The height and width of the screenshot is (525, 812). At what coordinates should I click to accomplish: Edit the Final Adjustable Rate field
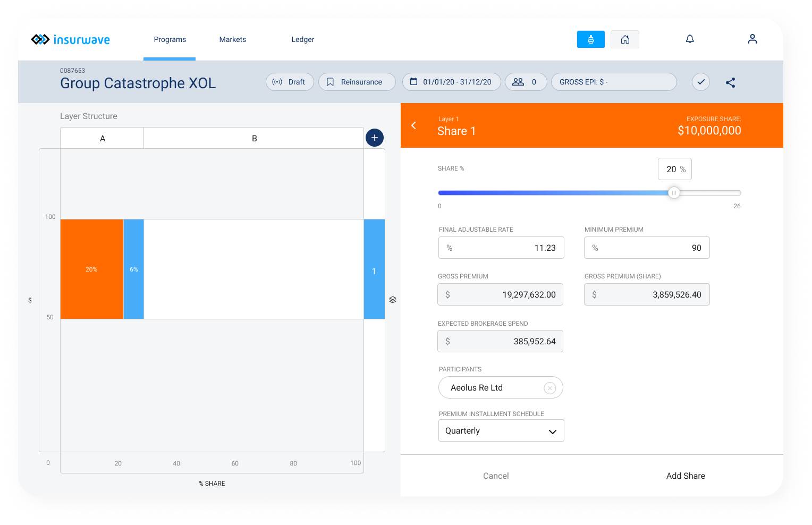point(501,248)
